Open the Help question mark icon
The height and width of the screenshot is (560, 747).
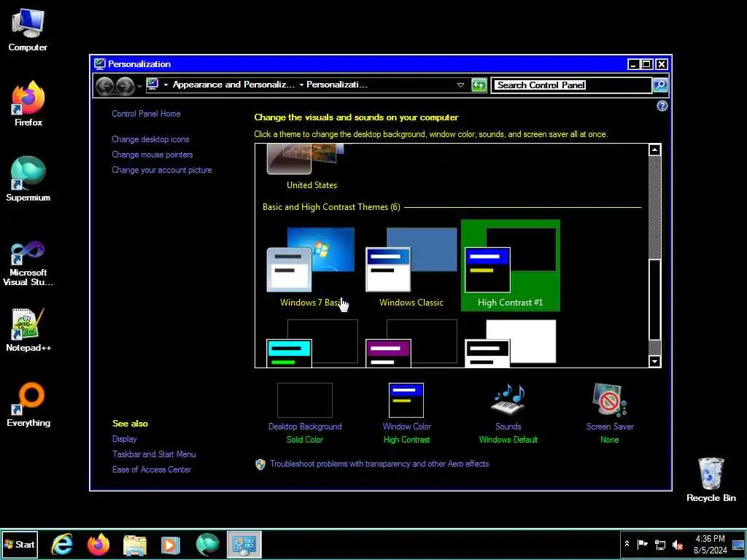[662, 106]
